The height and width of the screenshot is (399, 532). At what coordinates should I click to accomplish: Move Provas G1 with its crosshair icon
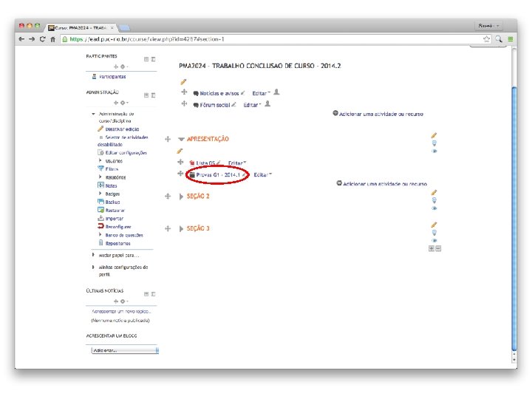[x=180, y=174]
